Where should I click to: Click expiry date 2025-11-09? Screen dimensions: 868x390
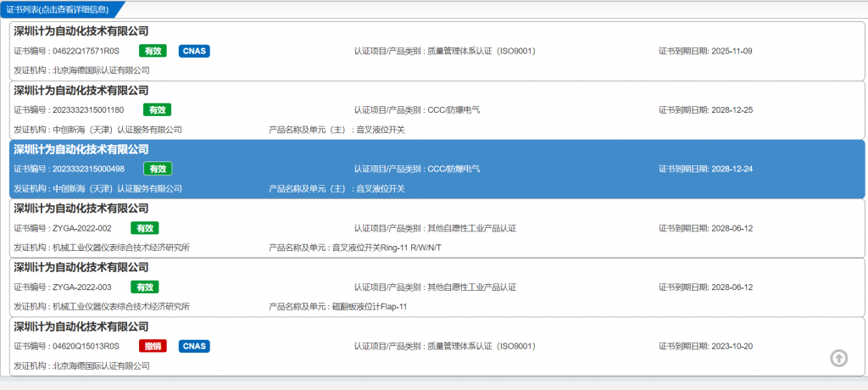(730, 51)
